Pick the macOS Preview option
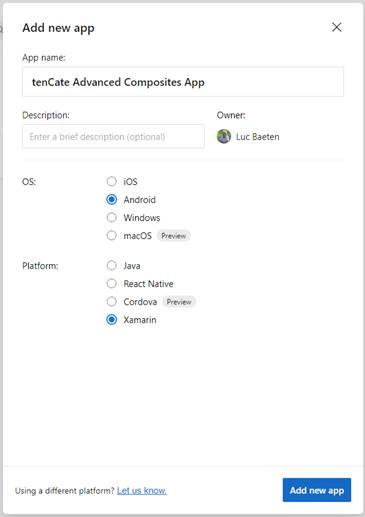Image resolution: width=365 pixels, height=517 pixels. (112, 235)
